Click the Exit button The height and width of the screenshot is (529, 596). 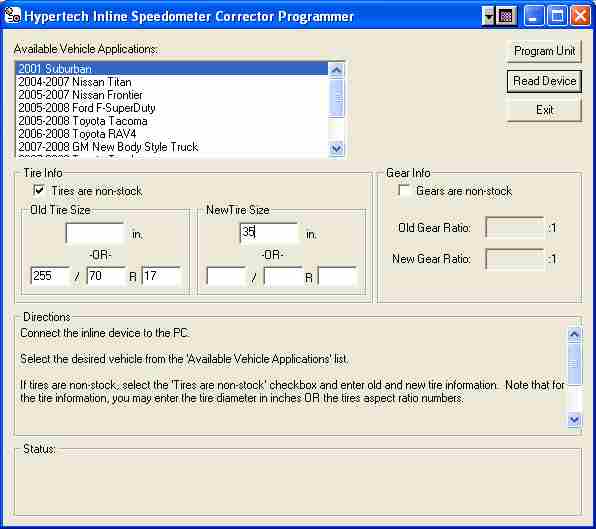[x=544, y=110]
